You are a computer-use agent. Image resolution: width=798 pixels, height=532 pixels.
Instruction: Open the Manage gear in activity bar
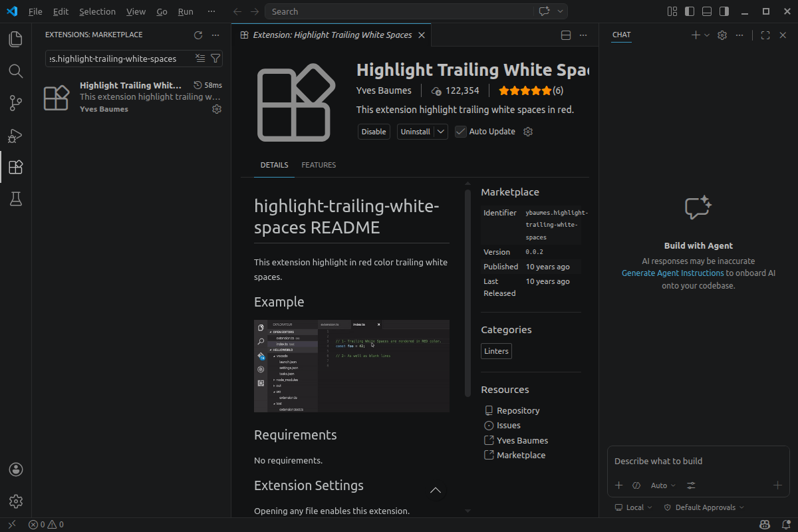pos(16,501)
